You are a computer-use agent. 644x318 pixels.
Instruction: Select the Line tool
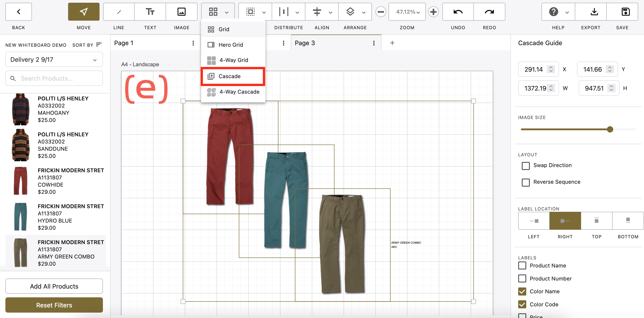(x=118, y=11)
